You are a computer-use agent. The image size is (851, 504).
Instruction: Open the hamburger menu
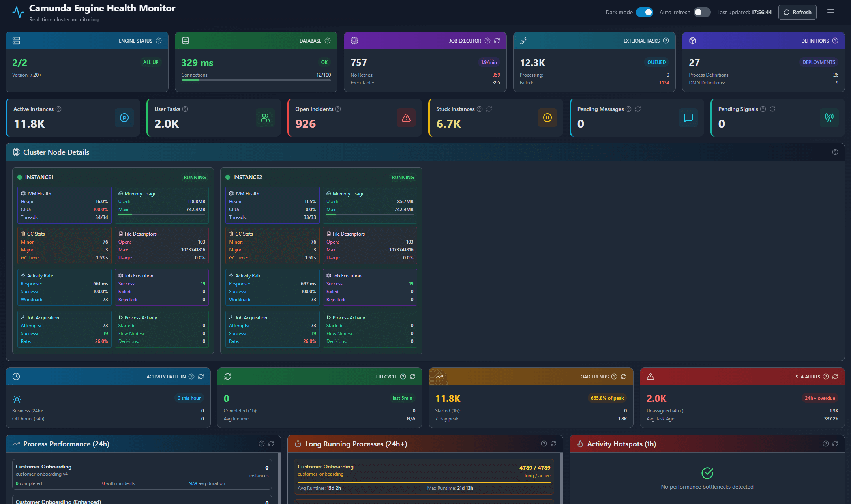coord(831,12)
